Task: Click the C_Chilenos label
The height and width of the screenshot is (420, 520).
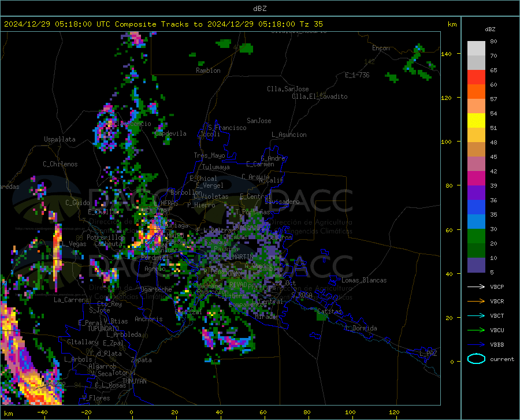Action: coord(60,164)
